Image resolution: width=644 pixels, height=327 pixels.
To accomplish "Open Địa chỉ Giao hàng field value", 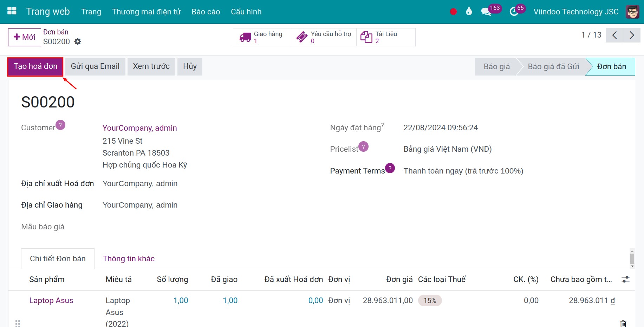I will pos(140,205).
